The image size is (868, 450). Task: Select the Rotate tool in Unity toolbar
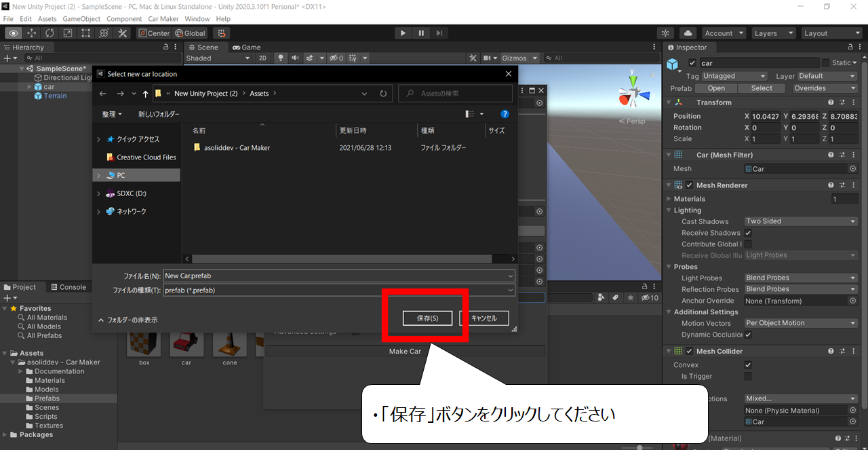(x=50, y=33)
